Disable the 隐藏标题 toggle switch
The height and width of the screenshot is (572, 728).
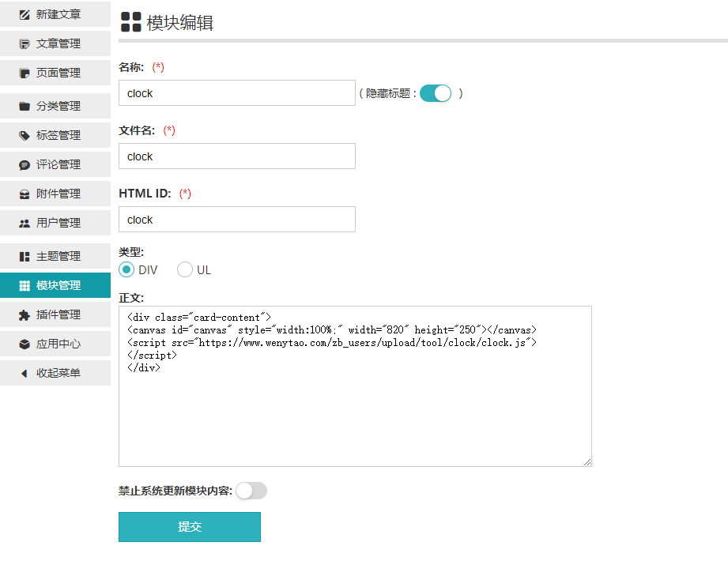click(x=435, y=92)
